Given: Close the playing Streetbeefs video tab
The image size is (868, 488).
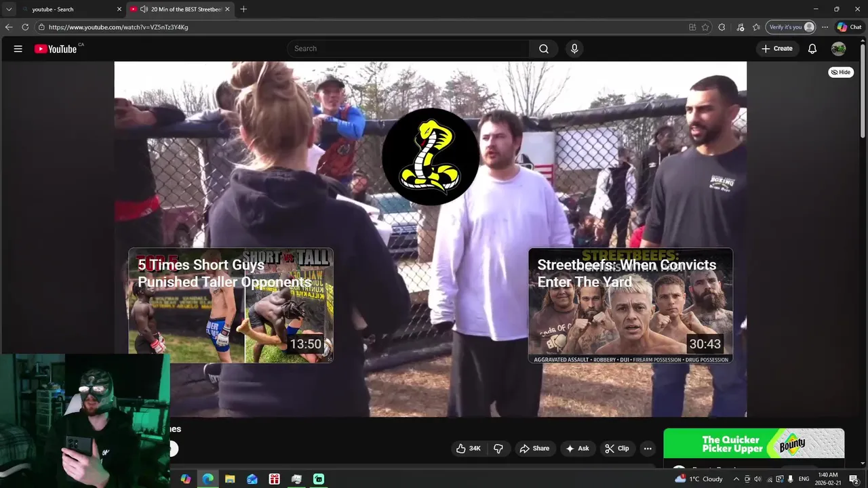Looking at the screenshot, I should [227, 9].
